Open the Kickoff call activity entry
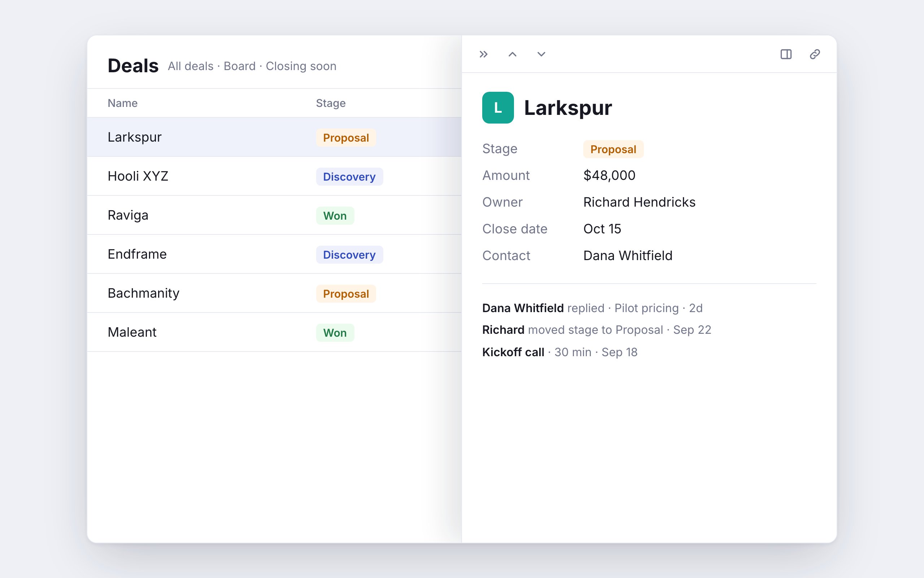Screen dimensions: 924x578 560,352
